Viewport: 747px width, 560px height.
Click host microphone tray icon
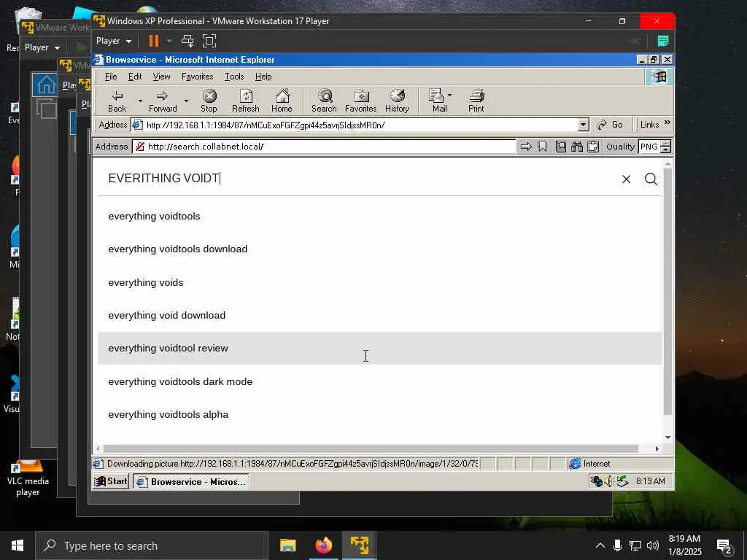tap(617, 545)
